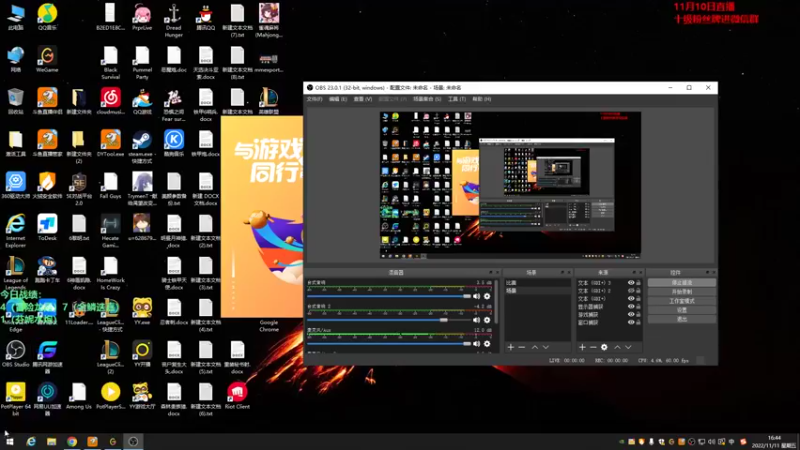Open File Explorer from the taskbar
The image size is (800, 450).
[x=51, y=441]
